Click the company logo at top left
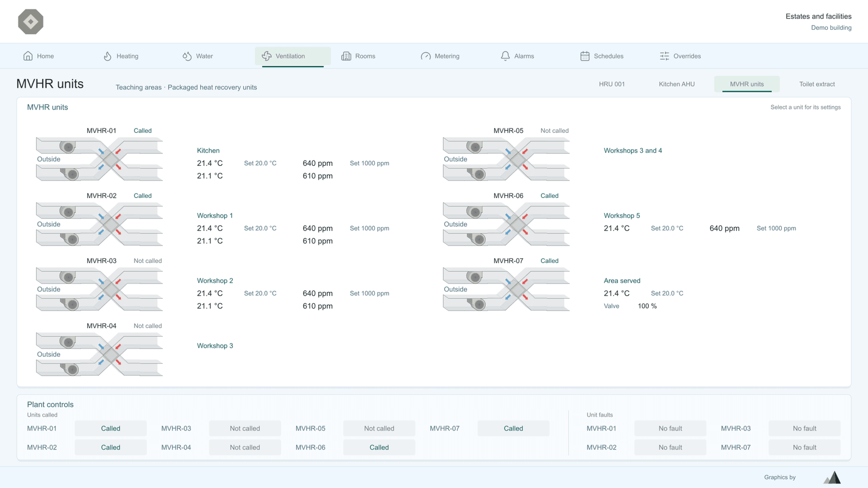This screenshot has height=488, width=868. pos(31,22)
